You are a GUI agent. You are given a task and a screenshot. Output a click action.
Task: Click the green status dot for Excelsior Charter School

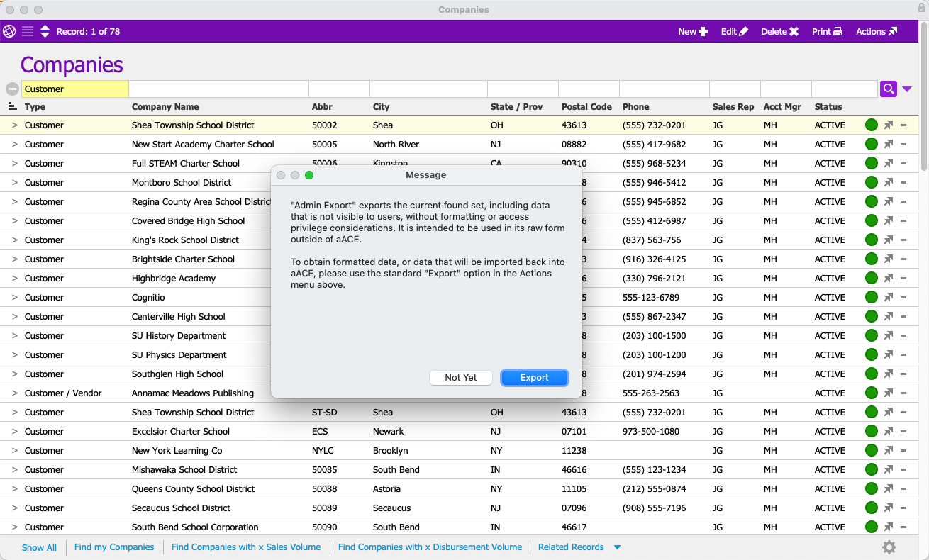pyautogui.click(x=872, y=431)
